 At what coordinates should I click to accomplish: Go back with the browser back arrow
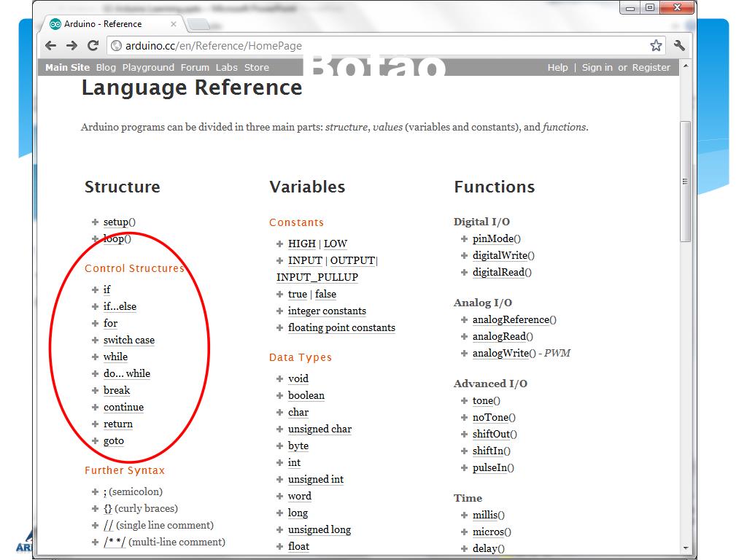pyautogui.click(x=51, y=46)
